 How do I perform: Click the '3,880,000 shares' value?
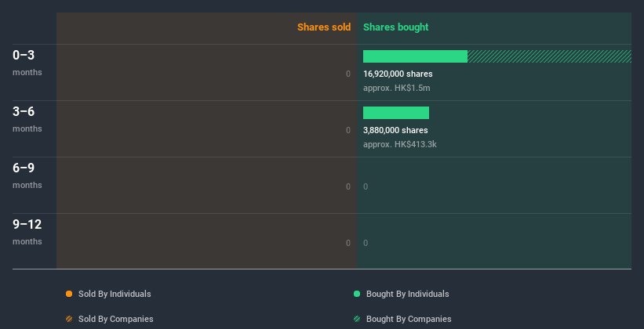(x=395, y=130)
